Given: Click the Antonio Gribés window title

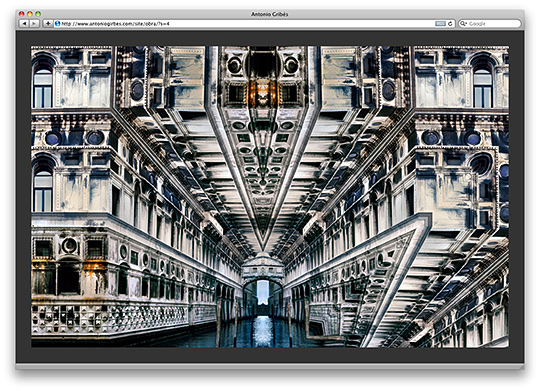Looking at the screenshot, I should 270,14.
